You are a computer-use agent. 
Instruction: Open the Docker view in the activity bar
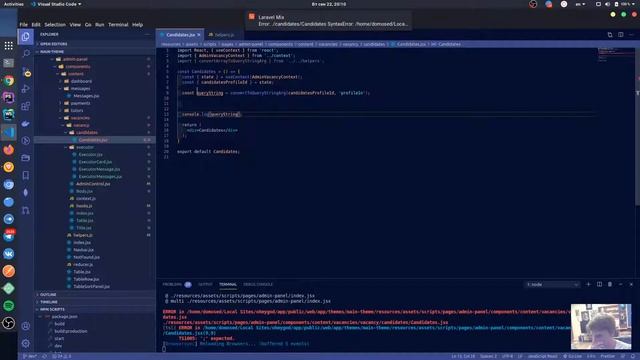click(x=26, y=123)
